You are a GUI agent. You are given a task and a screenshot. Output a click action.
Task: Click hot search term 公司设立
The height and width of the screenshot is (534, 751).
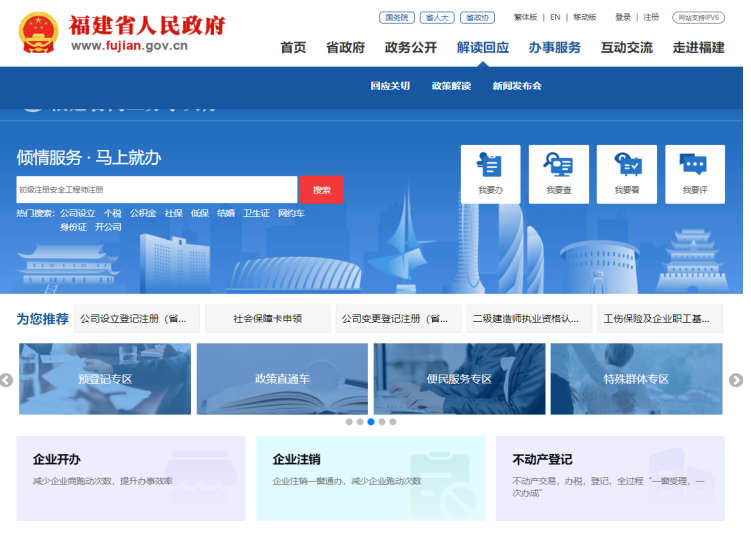pos(78,213)
